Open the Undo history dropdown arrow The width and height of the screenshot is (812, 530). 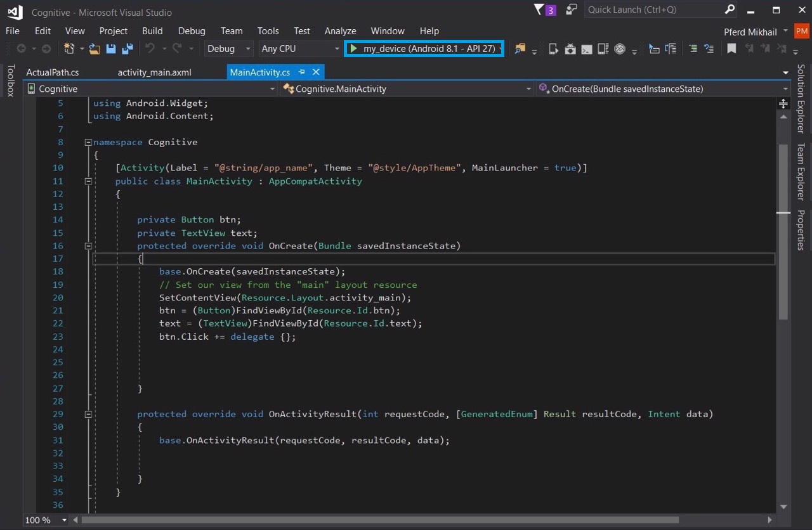pos(164,49)
